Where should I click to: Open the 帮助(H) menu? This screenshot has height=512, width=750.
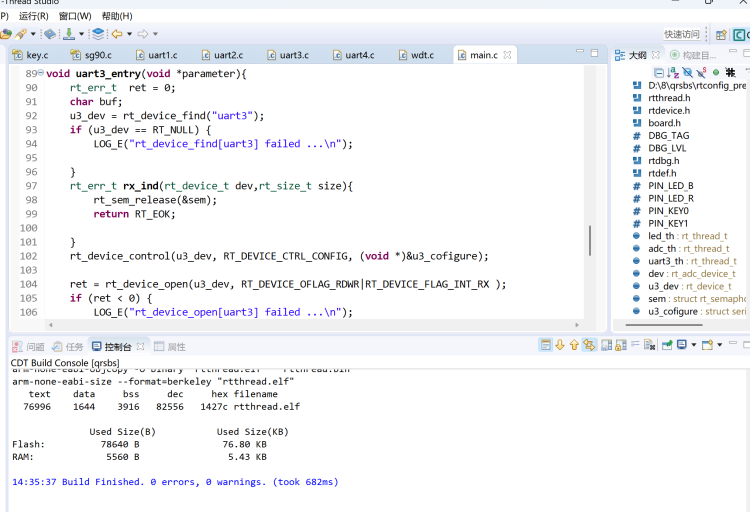117,16
